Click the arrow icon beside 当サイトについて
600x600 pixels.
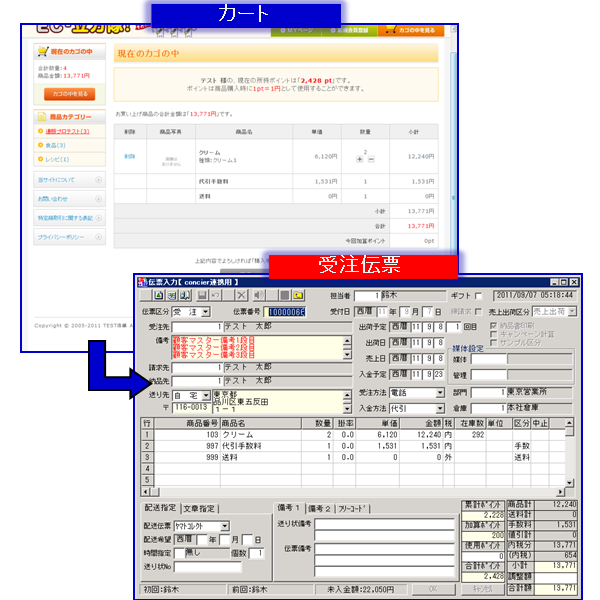(x=98, y=179)
